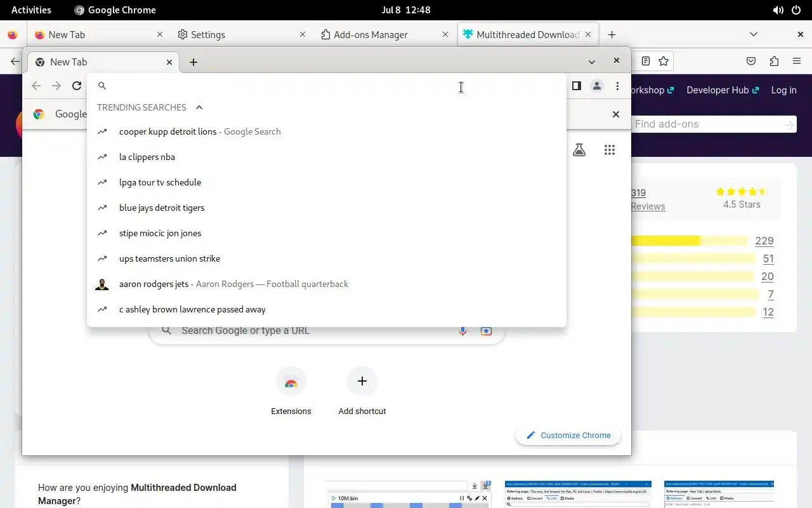
Task: Select blue jays detroit tigers suggestion
Action: pyautogui.click(x=327, y=208)
